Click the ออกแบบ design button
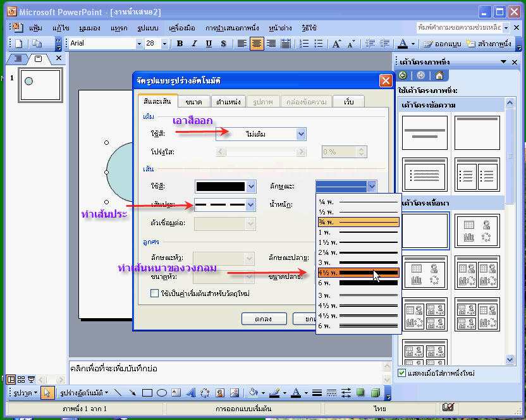526x420 pixels. 442,44
